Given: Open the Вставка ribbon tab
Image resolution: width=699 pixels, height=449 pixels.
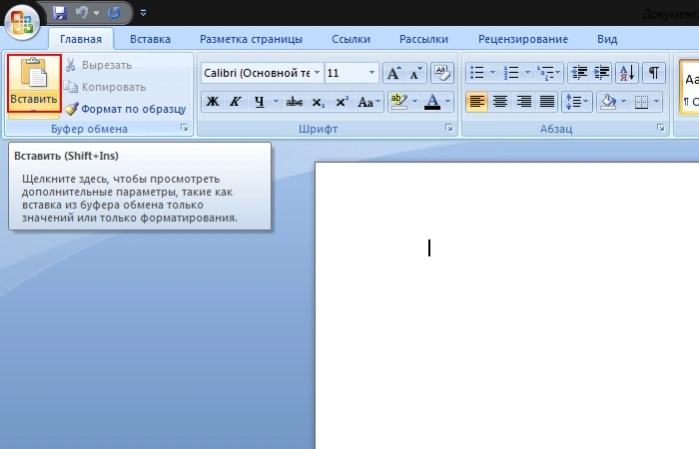Looking at the screenshot, I should 150,39.
